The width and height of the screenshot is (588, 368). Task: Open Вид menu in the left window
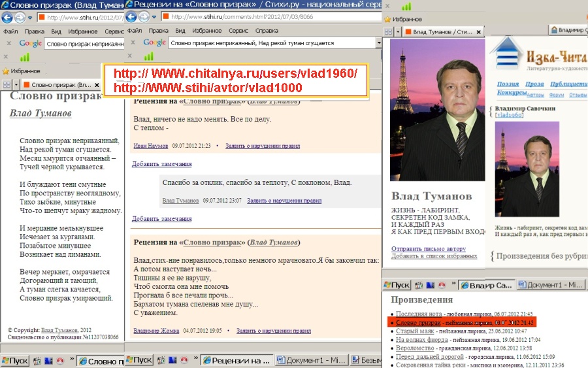pyautogui.click(x=56, y=31)
